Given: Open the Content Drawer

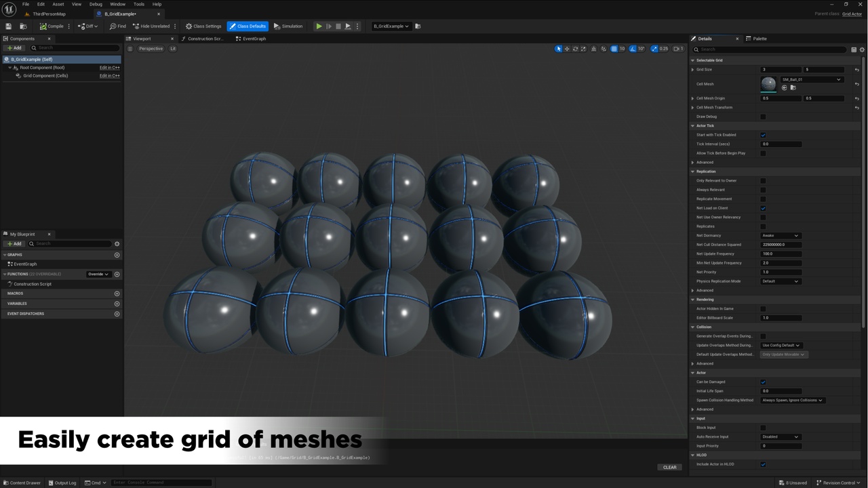Looking at the screenshot, I should 22,483.
